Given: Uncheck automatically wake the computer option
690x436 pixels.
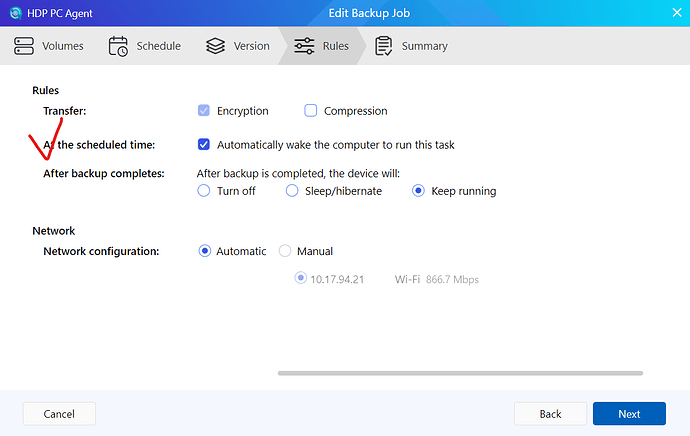Looking at the screenshot, I should 204,145.
